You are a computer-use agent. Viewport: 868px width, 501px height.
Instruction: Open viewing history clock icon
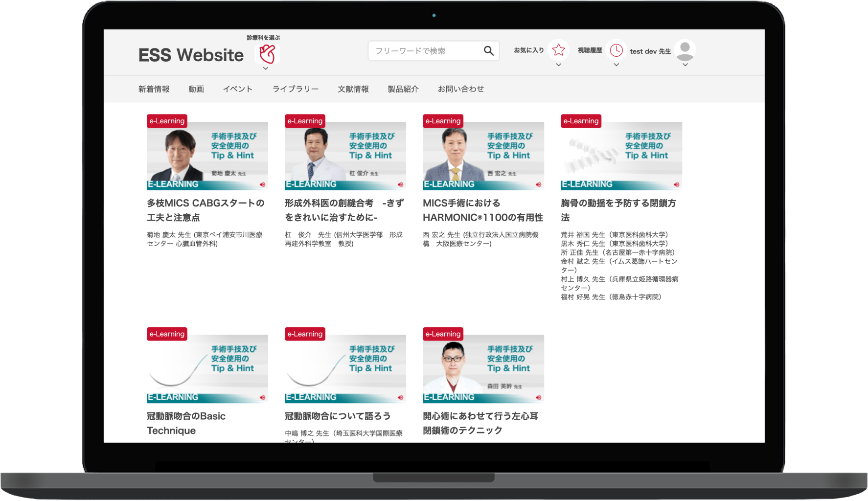616,50
